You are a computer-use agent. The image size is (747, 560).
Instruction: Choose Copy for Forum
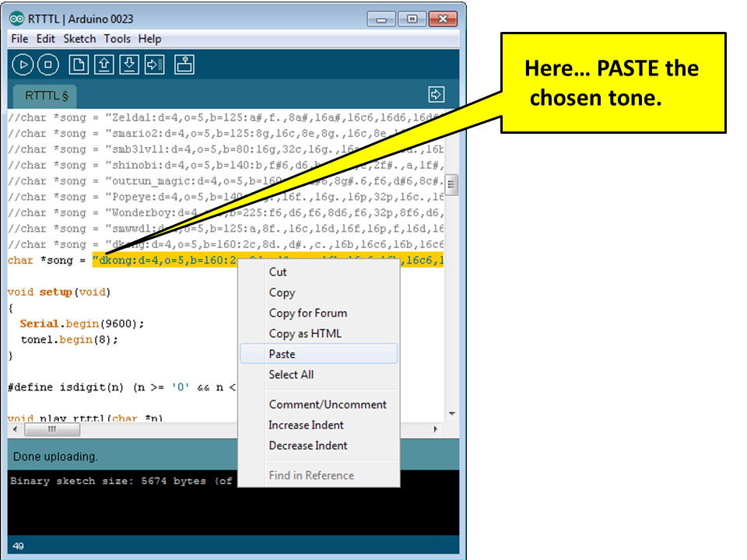click(x=319, y=313)
